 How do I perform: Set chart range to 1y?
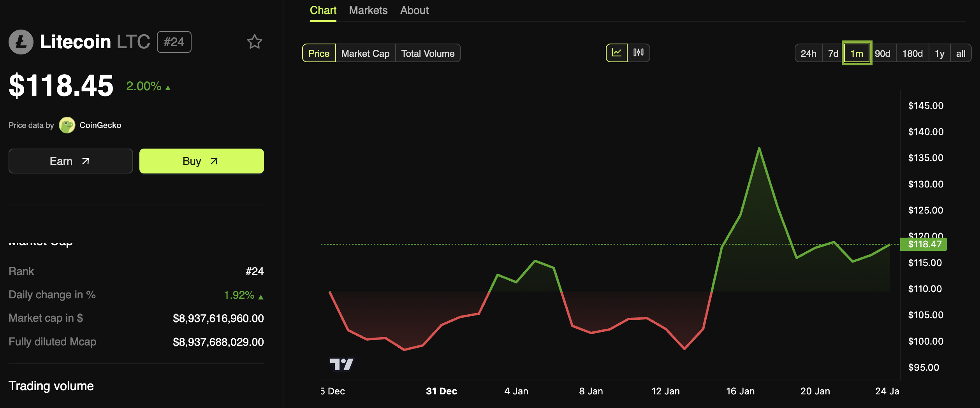coord(940,53)
